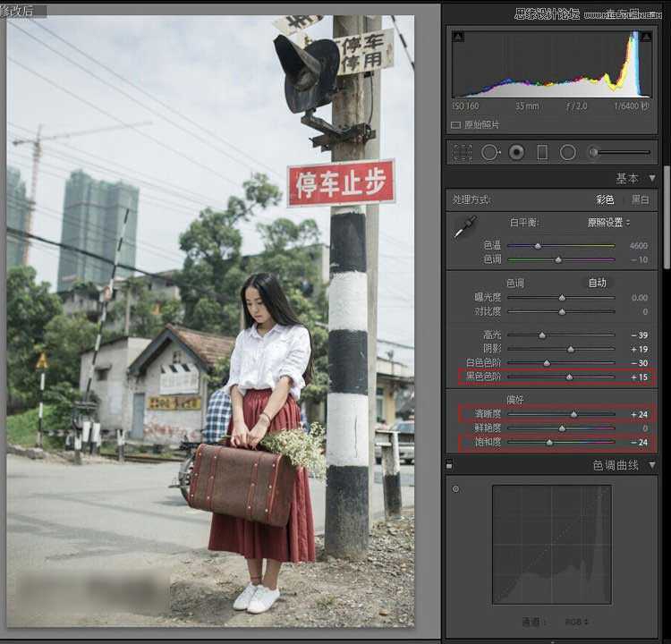Click the 白色色阶 slider handle

tap(547, 363)
